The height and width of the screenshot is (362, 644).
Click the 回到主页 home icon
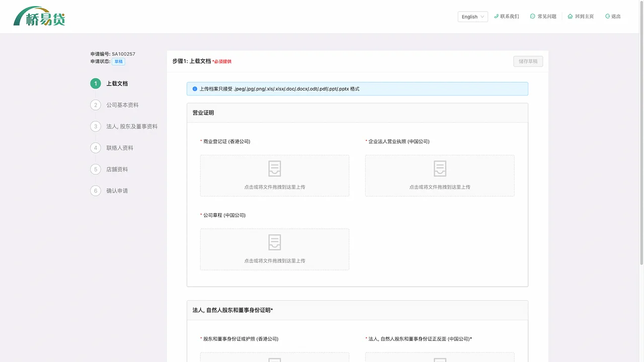[x=569, y=16]
